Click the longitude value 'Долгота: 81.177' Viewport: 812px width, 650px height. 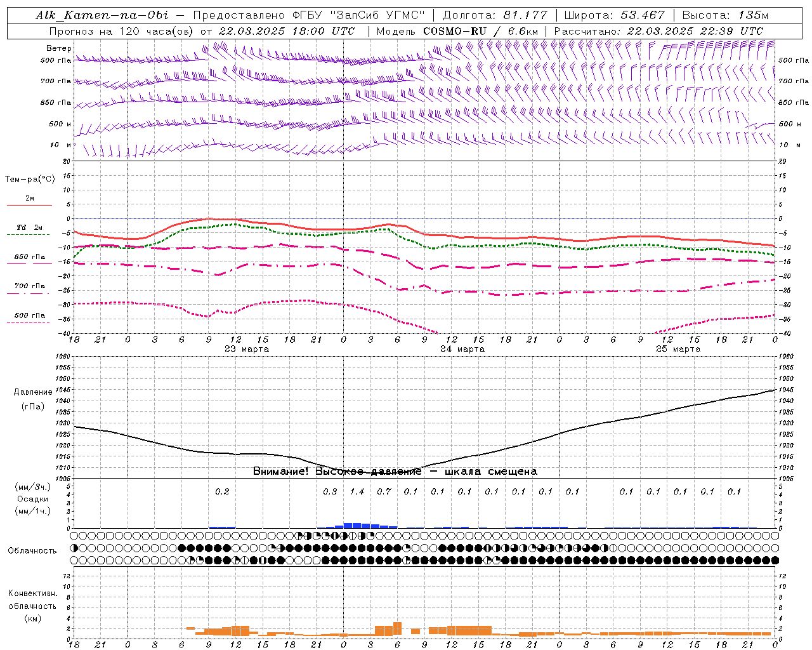495,15
